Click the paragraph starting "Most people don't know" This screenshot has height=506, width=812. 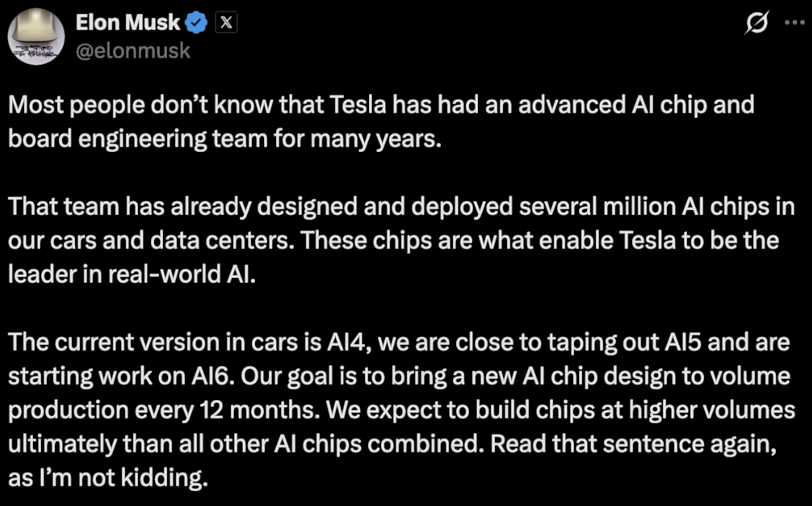pos(381,122)
